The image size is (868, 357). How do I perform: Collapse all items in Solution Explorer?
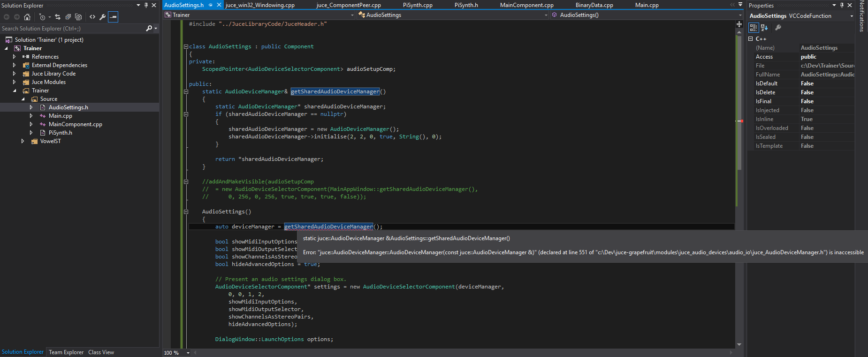click(x=68, y=17)
